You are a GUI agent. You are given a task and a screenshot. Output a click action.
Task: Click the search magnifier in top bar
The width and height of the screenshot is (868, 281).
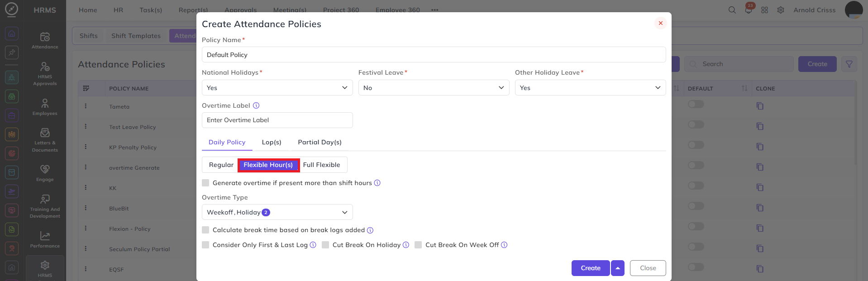tap(732, 10)
